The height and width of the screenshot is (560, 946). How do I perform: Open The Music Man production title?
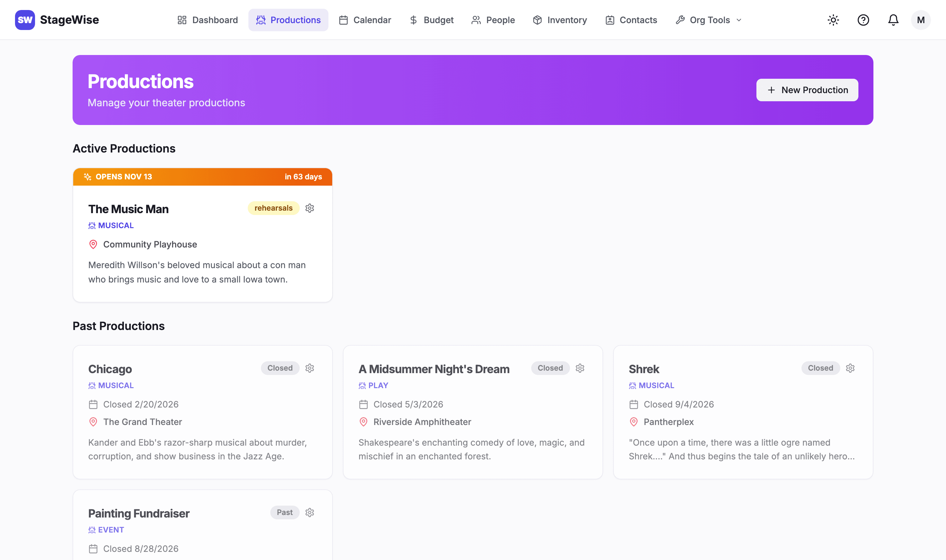(128, 209)
